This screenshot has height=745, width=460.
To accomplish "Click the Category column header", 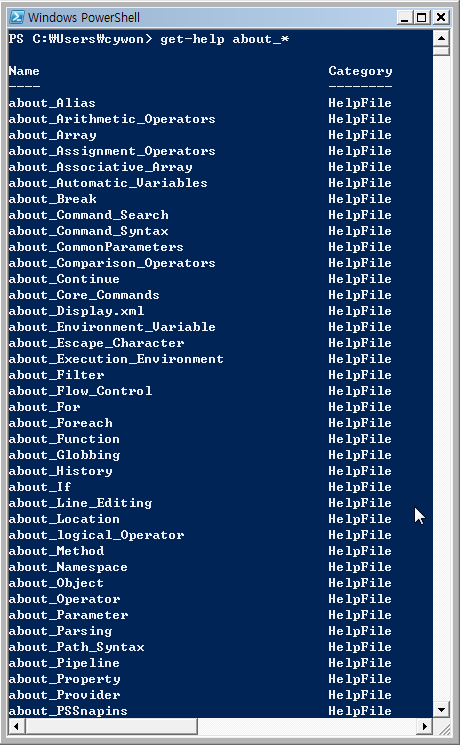I will [x=360, y=71].
